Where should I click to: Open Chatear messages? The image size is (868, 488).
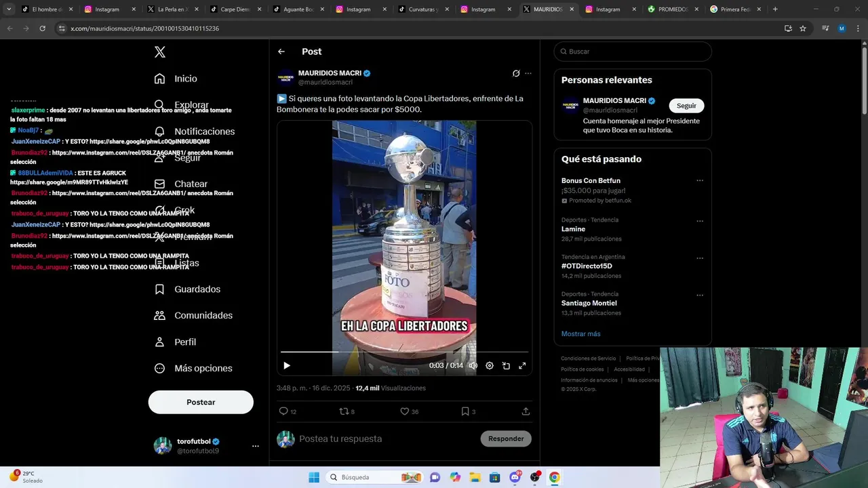point(181,184)
